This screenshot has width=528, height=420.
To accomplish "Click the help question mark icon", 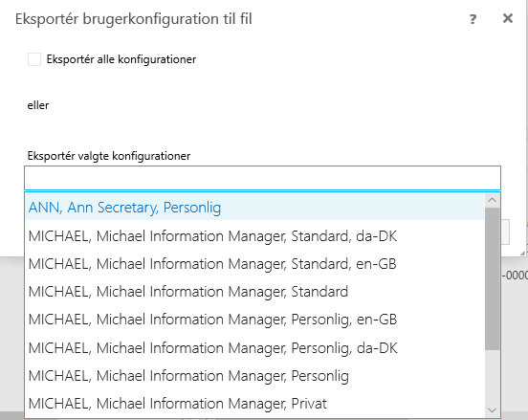I will tap(473, 19).
